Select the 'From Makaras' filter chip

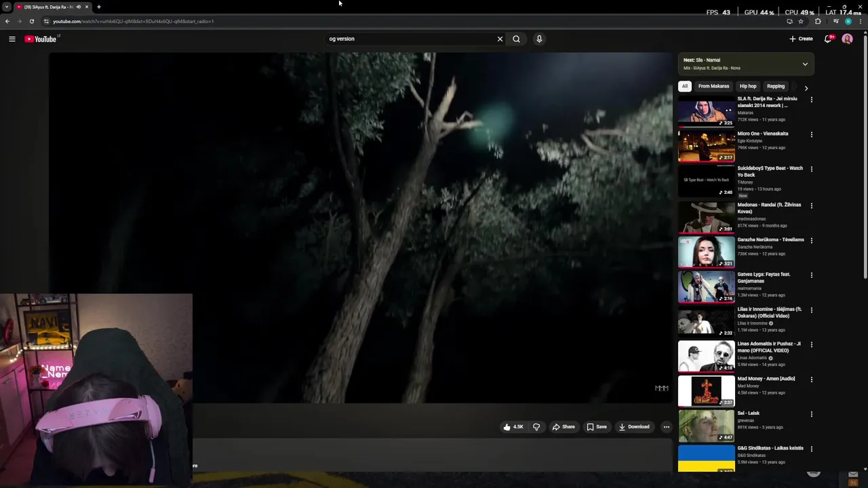tap(713, 86)
